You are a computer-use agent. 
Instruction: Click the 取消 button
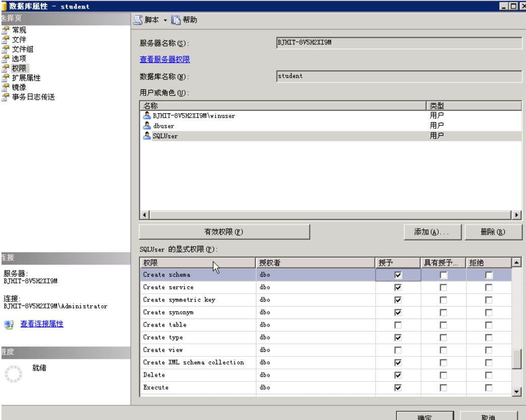[489, 416]
